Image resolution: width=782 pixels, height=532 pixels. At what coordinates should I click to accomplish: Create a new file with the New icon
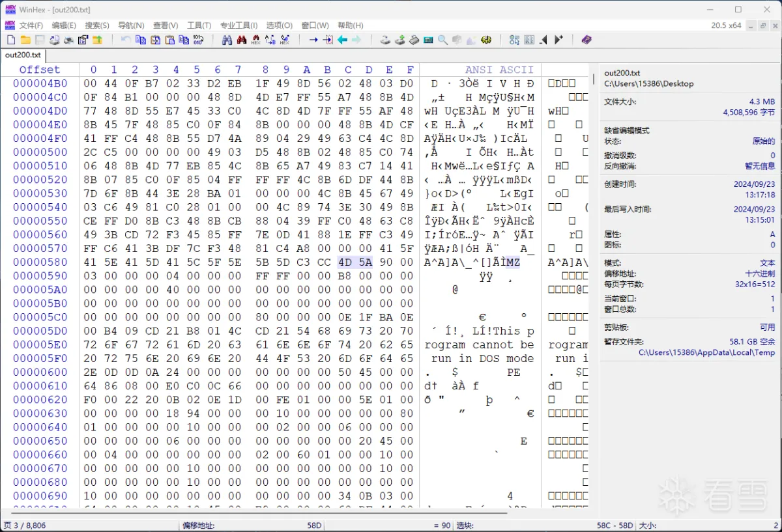point(11,40)
